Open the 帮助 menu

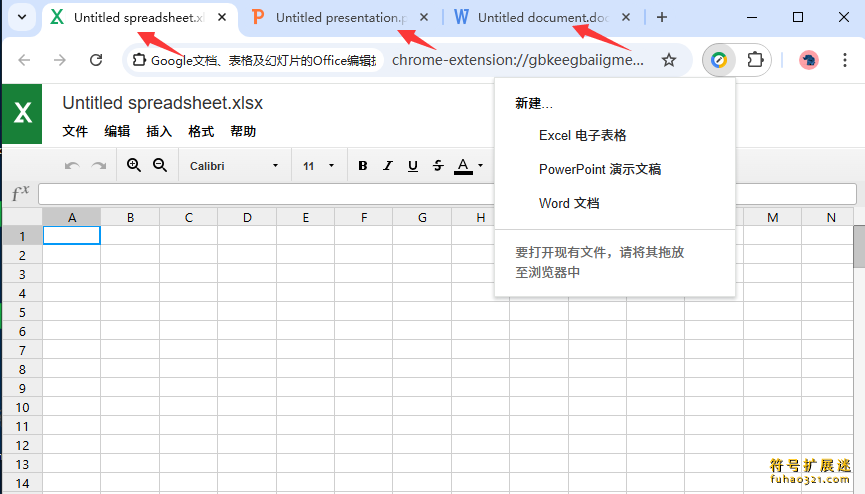243,131
